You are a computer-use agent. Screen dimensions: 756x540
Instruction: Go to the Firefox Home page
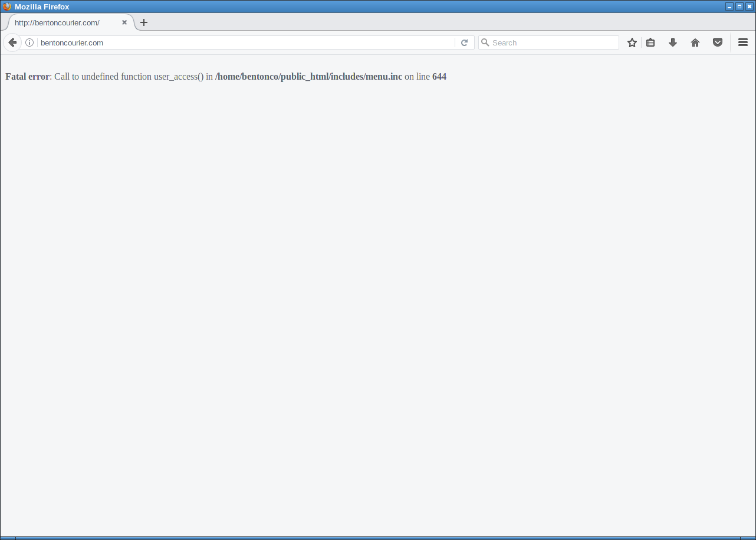point(695,42)
